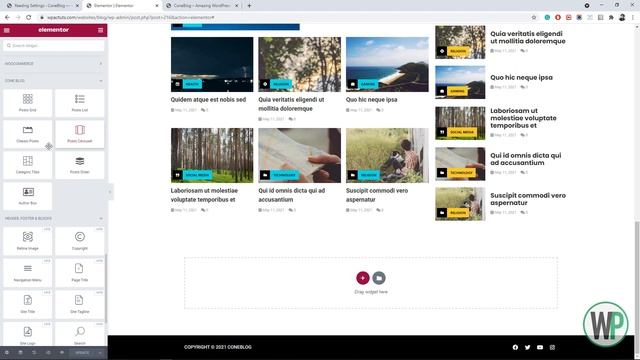Open post 'Quidem atque est nobis sed'
The image size is (640, 360).
coord(208,100)
